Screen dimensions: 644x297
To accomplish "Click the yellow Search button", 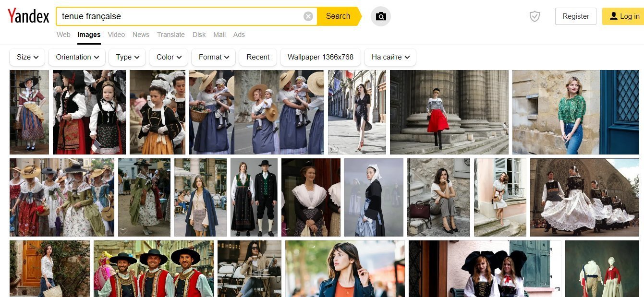I will point(338,16).
